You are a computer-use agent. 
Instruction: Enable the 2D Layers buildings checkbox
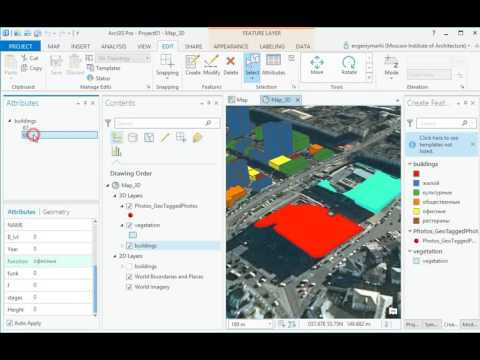[130, 266]
